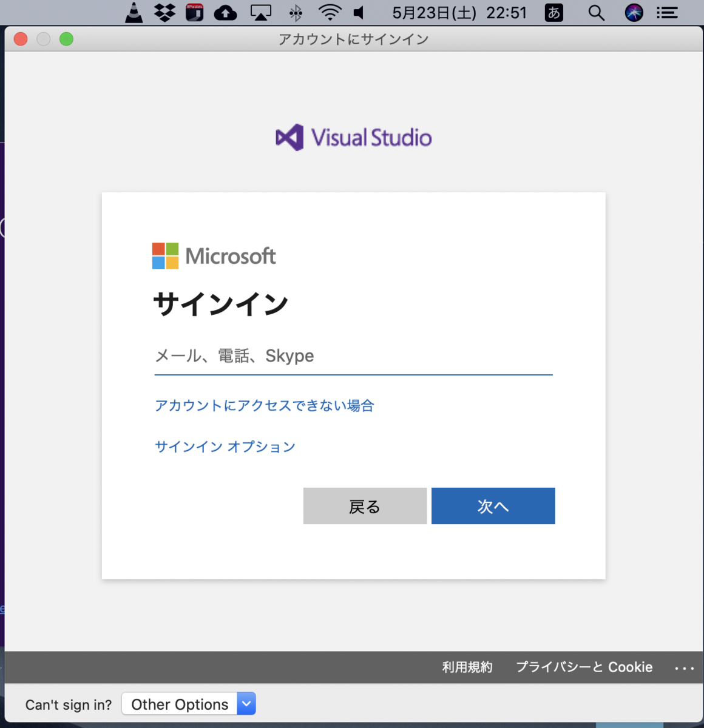Open the Wi-Fi menu in the menu bar
Image resolution: width=704 pixels, height=728 pixels.
[331, 12]
